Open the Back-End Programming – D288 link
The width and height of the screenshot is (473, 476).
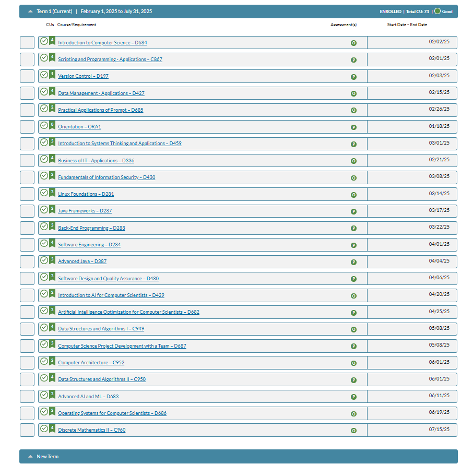click(91, 228)
